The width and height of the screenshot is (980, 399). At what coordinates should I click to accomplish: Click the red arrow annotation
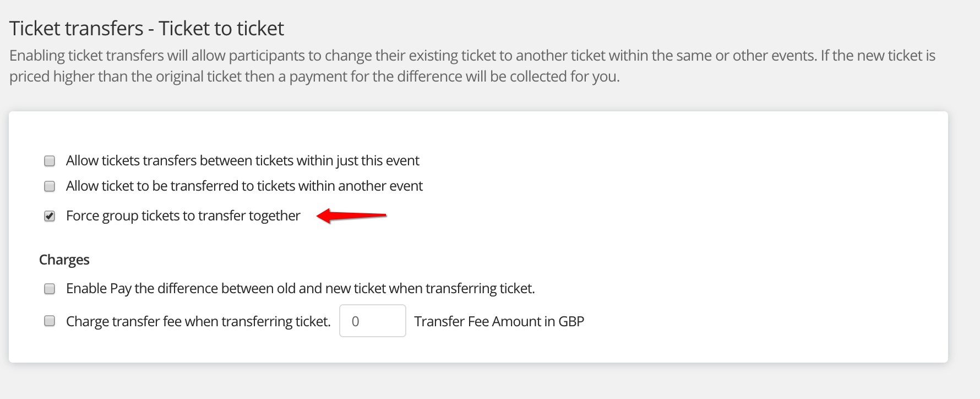(352, 215)
